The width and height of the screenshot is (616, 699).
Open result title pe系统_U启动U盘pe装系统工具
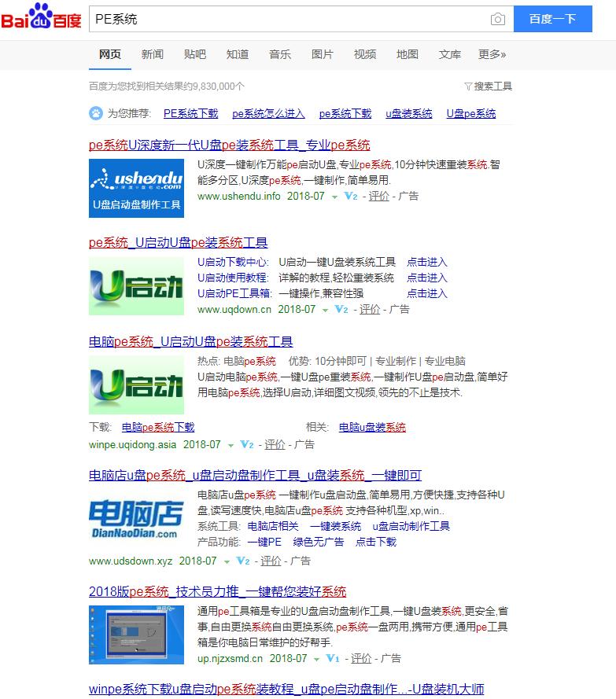[x=178, y=242]
